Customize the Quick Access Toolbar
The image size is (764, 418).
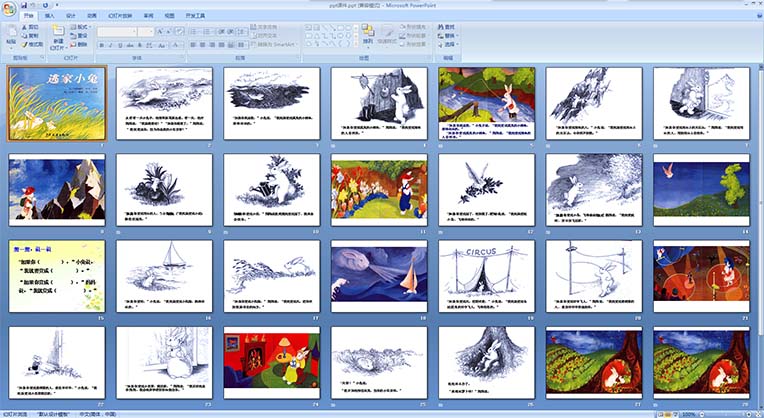point(57,5)
